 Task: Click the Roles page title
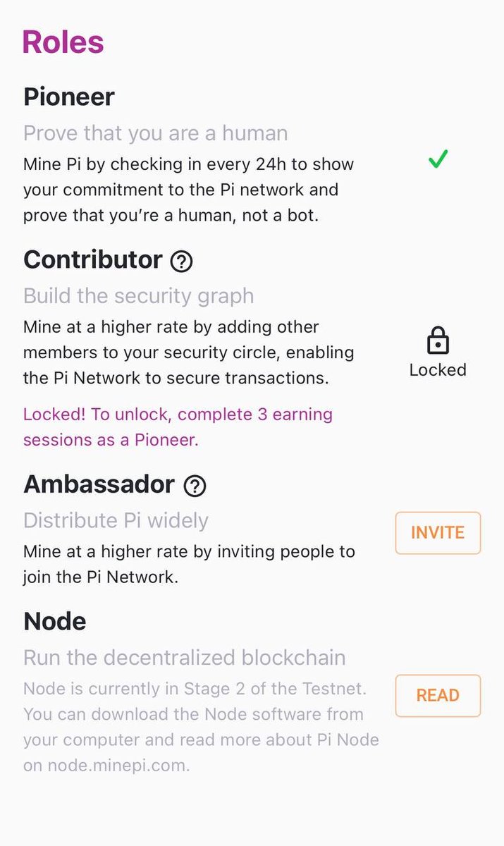click(63, 42)
